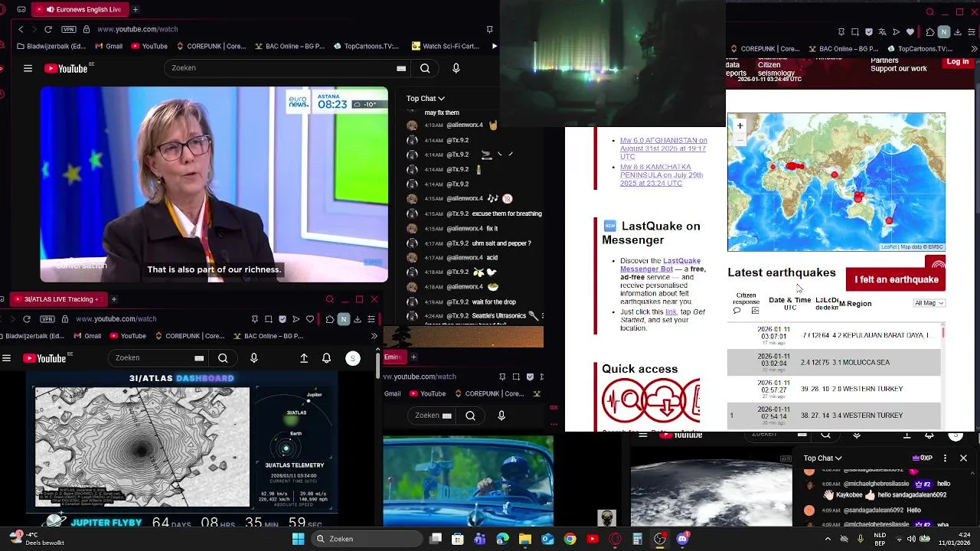This screenshot has height=551, width=980.
Task: Open Chrome from the taskbar
Action: 570,539
